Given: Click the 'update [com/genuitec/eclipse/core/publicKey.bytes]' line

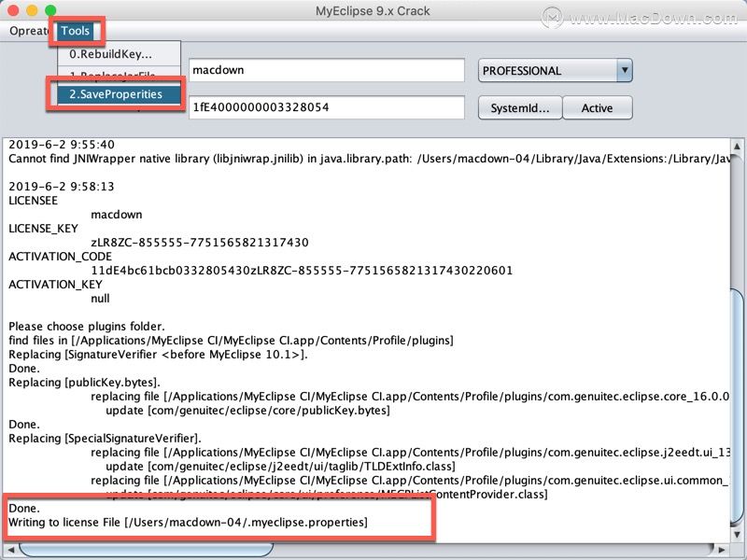Looking at the screenshot, I should pyautogui.click(x=247, y=411).
